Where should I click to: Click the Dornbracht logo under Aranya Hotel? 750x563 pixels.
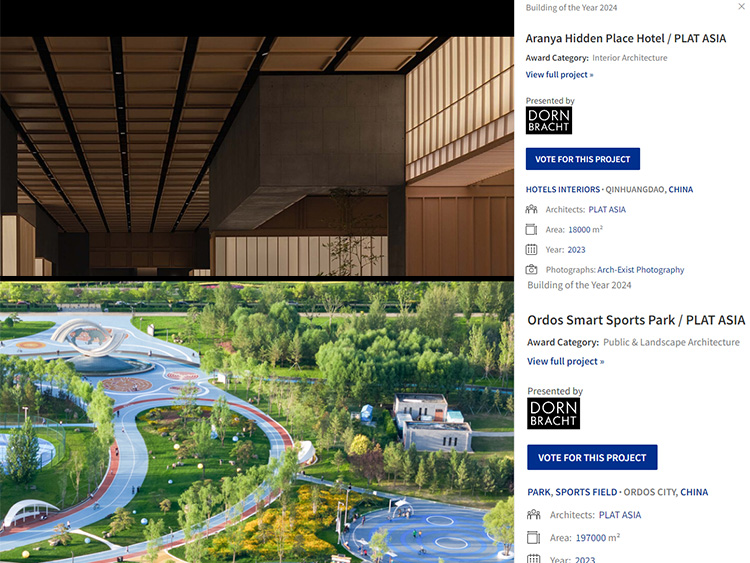pos(549,120)
